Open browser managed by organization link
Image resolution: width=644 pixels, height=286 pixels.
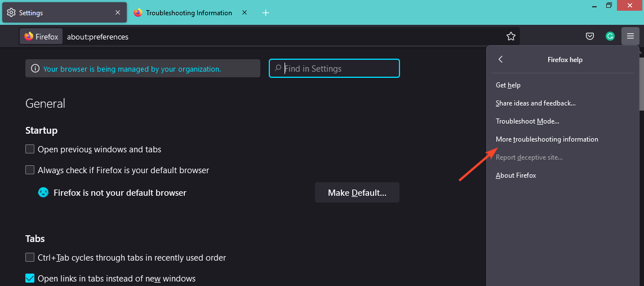pyautogui.click(x=132, y=69)
